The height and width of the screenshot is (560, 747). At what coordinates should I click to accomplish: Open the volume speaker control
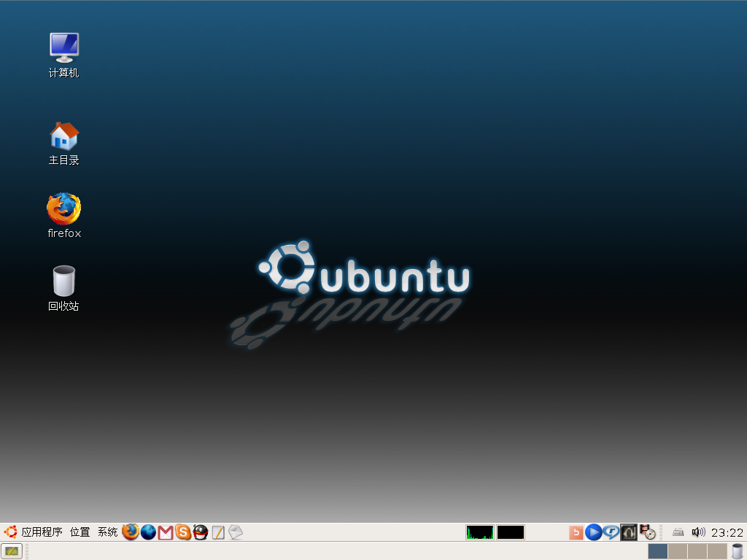click(698, 532)
